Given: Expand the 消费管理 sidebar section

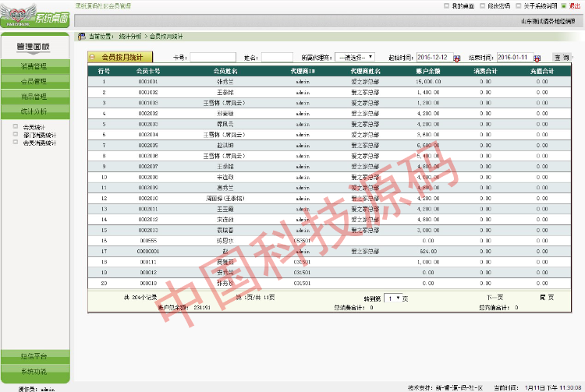Looking at the screenshot, I should tap(35, 66).
